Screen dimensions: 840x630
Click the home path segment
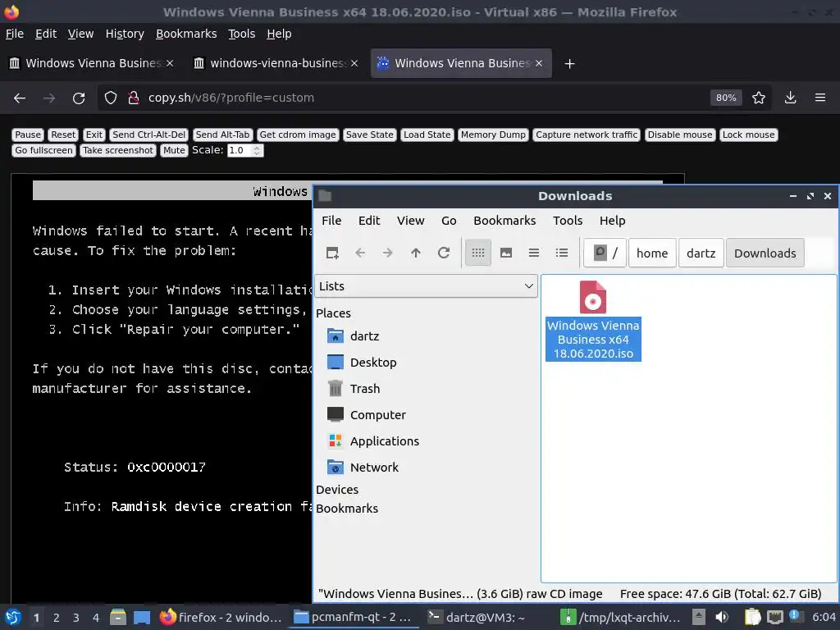click(x=652, y=253)
